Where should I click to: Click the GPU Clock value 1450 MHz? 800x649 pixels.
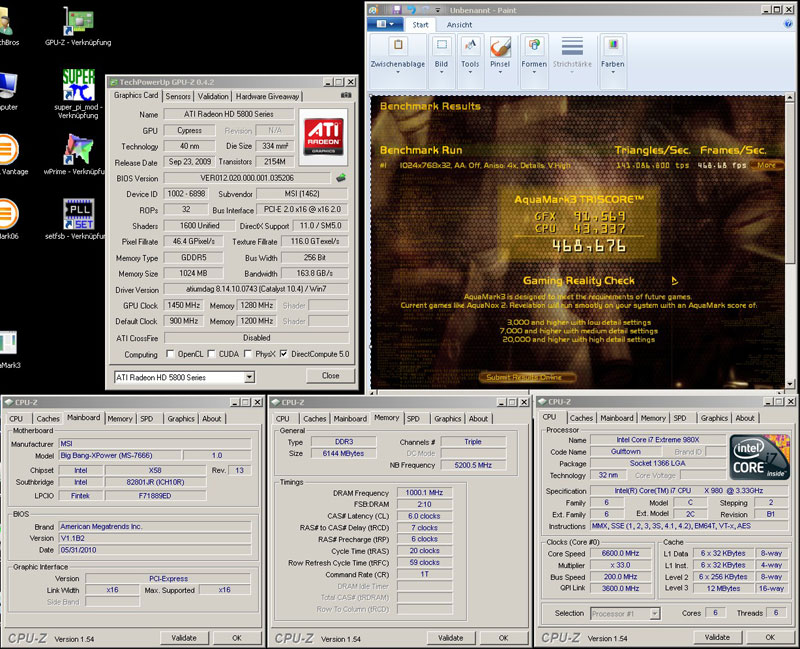coord(184,305)
